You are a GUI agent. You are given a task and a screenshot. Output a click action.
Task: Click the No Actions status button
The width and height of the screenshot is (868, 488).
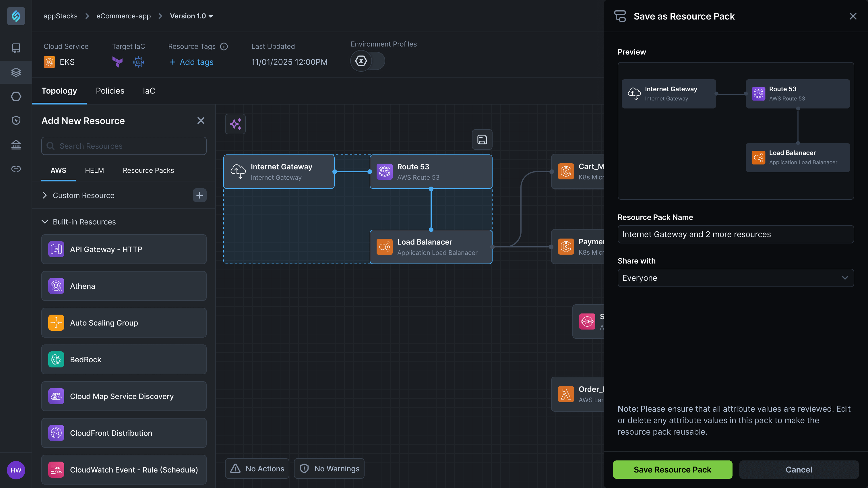click(257, 468)
